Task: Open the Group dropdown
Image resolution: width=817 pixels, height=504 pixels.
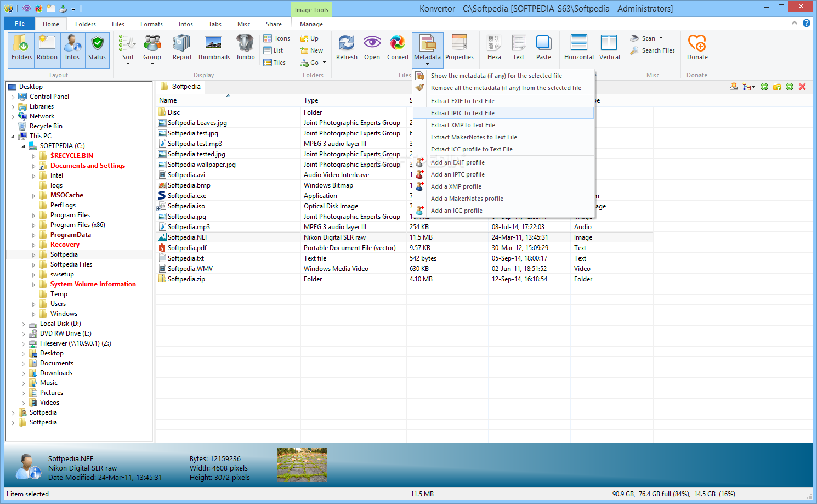Action: click(152, 50)
